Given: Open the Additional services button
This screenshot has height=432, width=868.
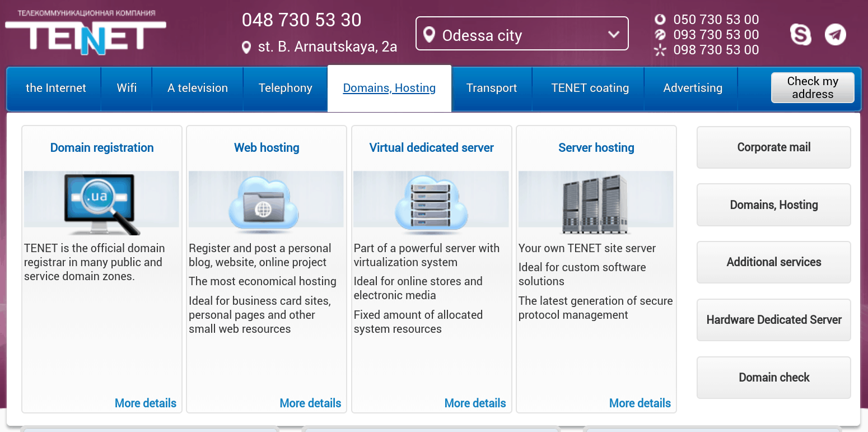Looking at the screenshot, I should tap(774, 262).
